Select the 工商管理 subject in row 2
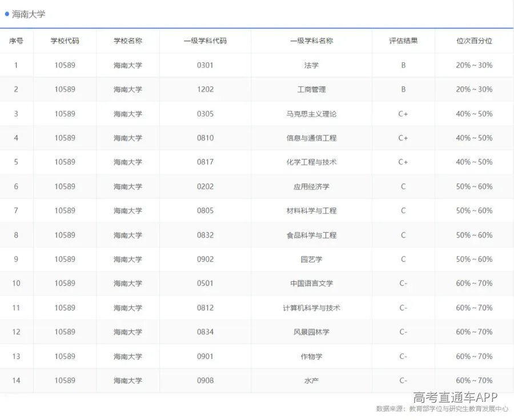The width and height of the screenshot is (514, 420). pos(310,89)
